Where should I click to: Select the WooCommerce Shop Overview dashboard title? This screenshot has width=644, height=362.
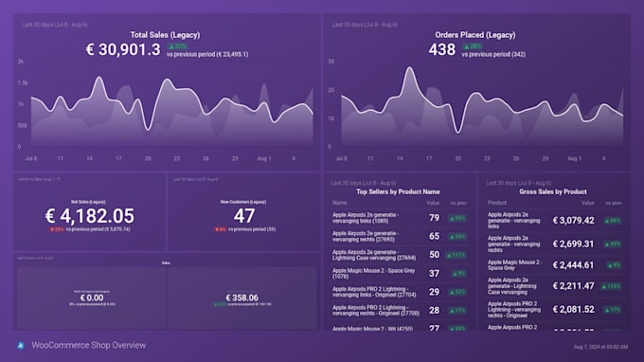click(89, 345)
